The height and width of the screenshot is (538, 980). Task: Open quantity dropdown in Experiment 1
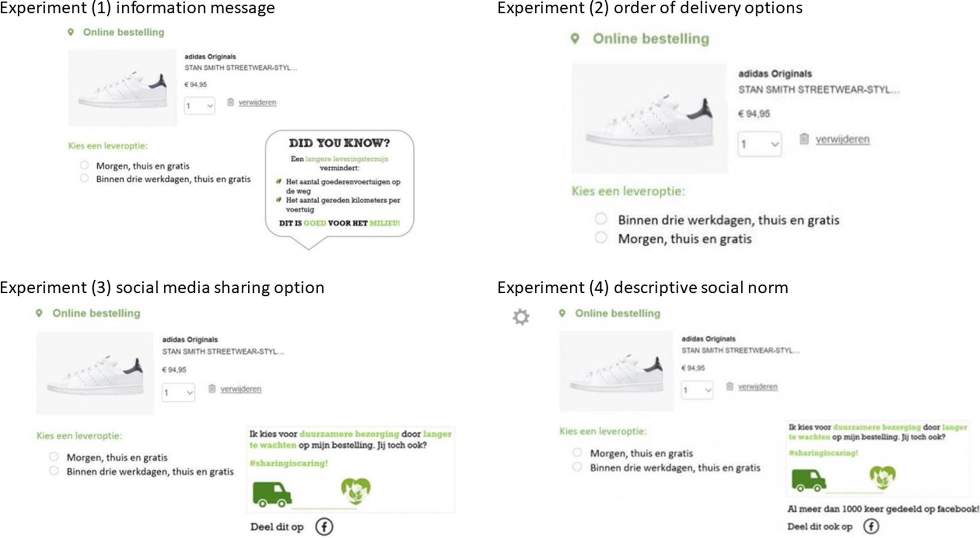(x=199, y=106)
